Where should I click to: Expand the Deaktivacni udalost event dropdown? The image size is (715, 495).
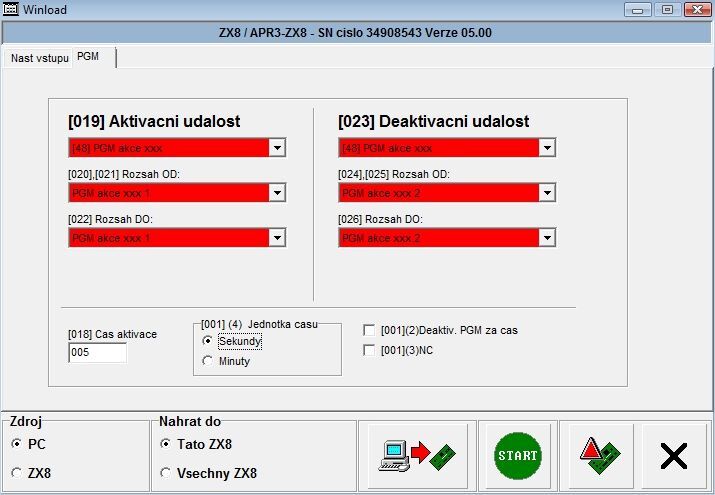pos(546,148)
